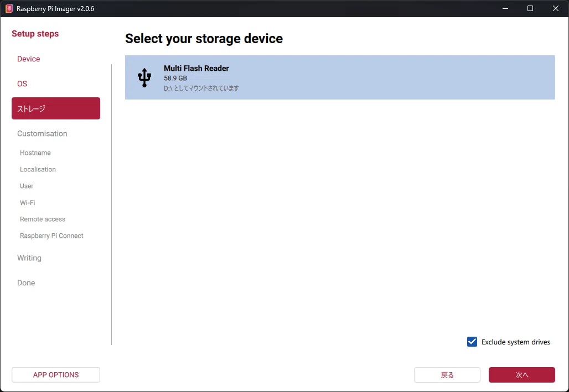The image size is (569, 392).
Task: Click the 戻る back button
Action: click(447, 375)
